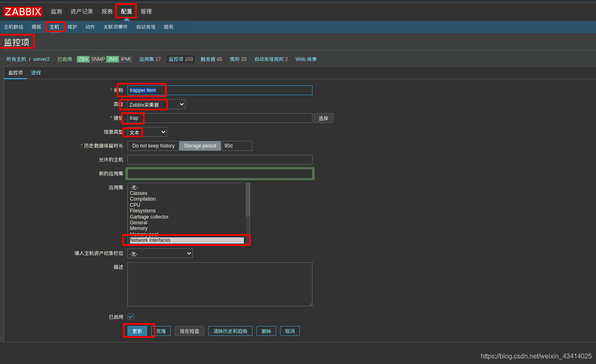Click the 名称 field containing trapper item
Image resolution: width=596 pixels, height=364 pixels.
point(220,90)
